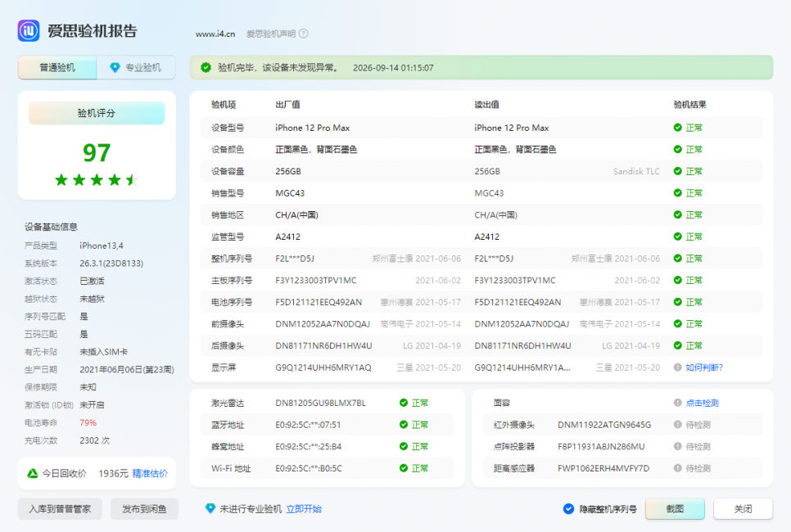Click the 1936元 recycle price value
Screen dimensions: 791x532
coord(114,473)
